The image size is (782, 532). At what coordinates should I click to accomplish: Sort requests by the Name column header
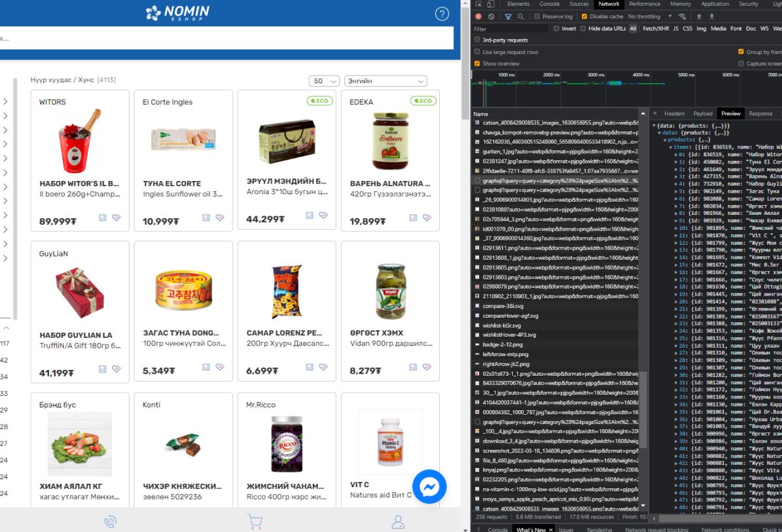point(481,114)
